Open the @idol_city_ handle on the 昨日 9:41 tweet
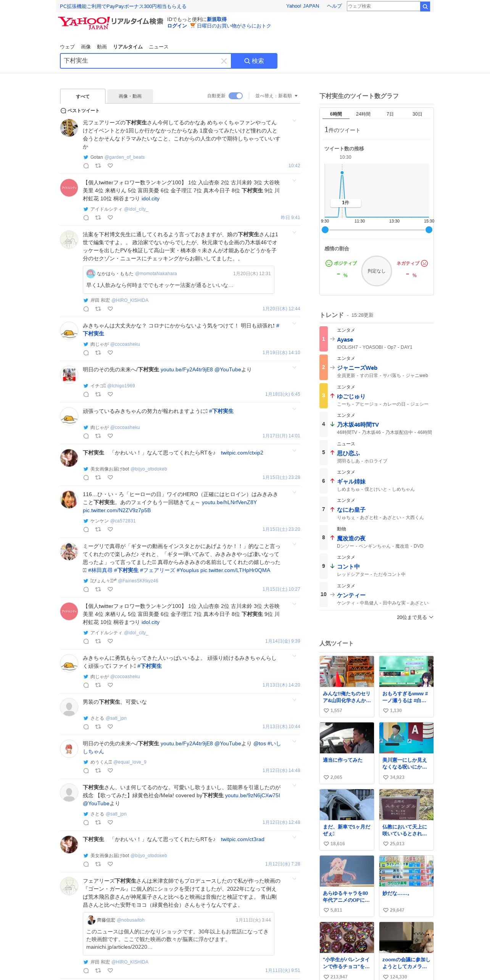 coord(136,209)
